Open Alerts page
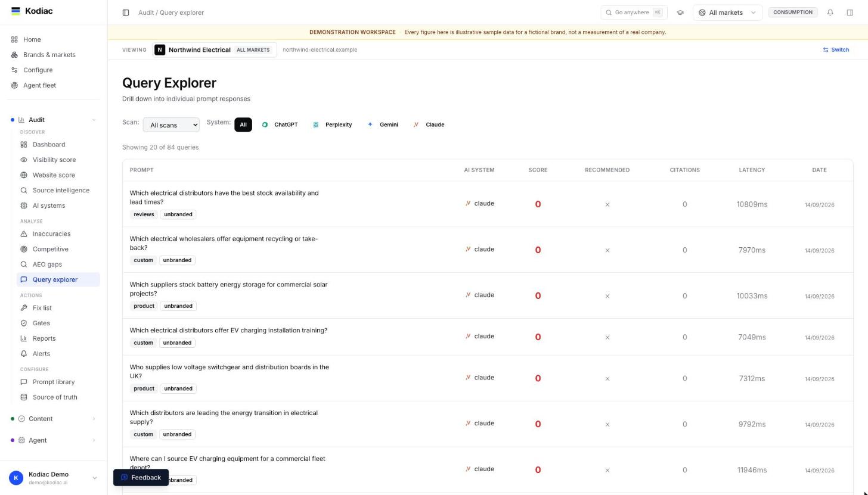Screen dimensions: 868x495 [x=58, y=354]
